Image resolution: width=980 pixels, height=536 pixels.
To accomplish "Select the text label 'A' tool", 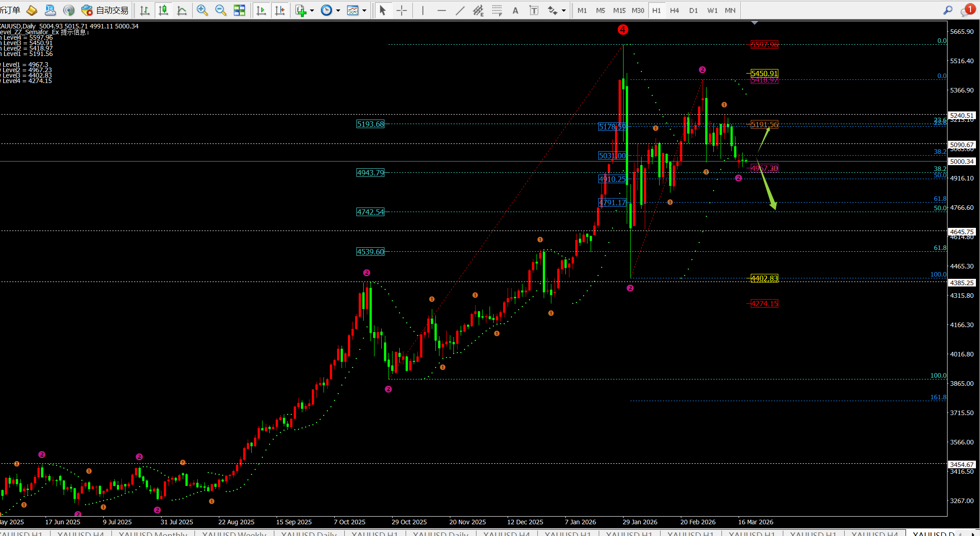I will [x=515, y=10].
